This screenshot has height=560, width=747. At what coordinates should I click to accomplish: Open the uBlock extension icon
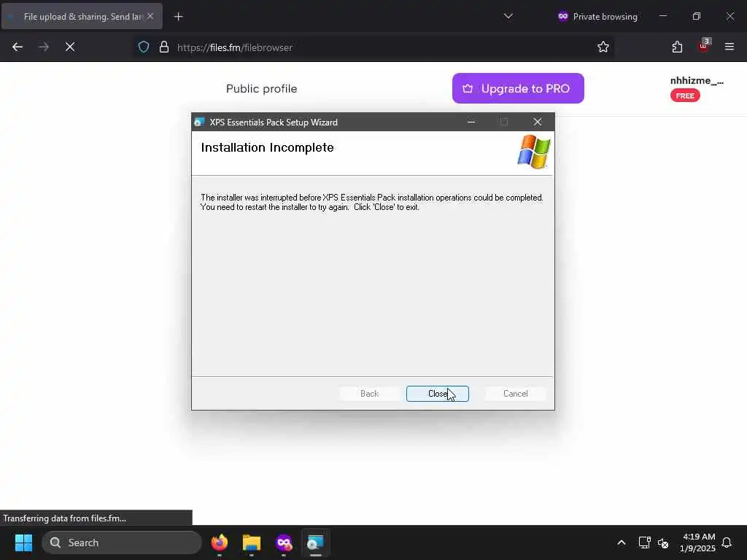coord(704,46)
